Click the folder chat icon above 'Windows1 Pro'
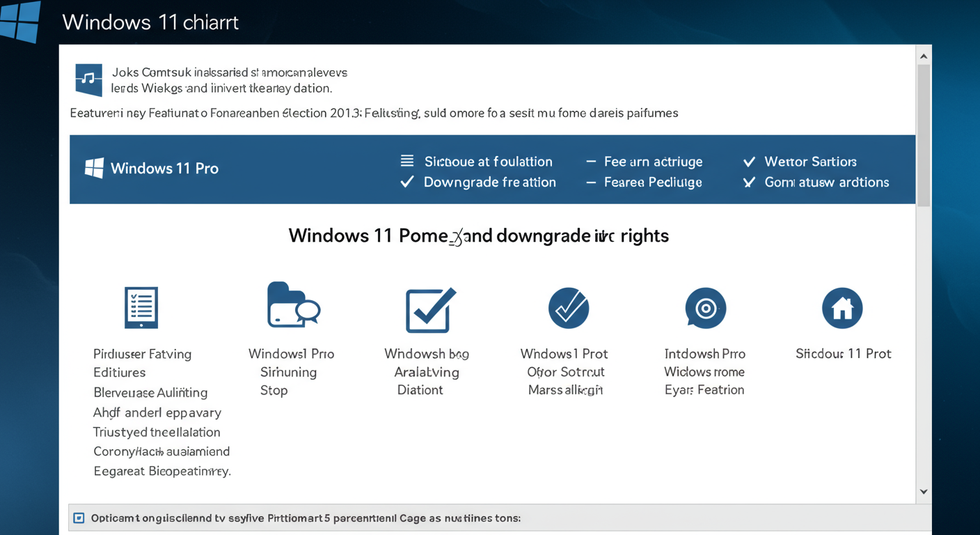The width and height of the screenshot is (980, 535). coord(293,305)
